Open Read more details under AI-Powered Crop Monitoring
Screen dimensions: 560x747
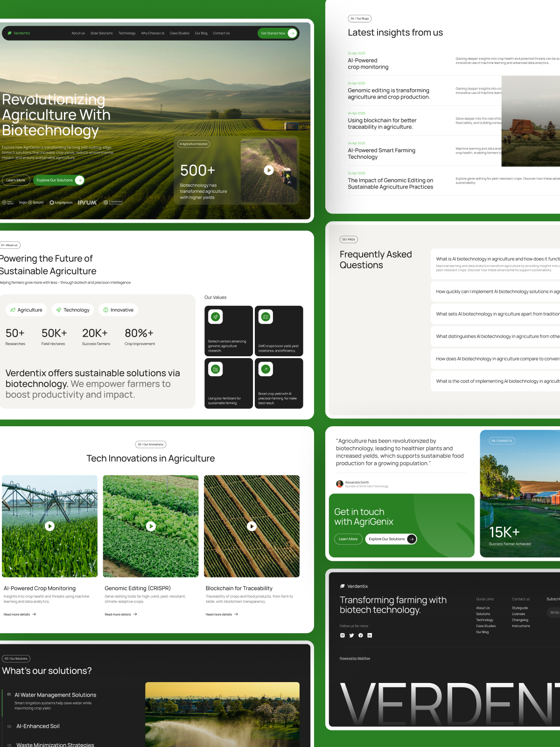20,614
